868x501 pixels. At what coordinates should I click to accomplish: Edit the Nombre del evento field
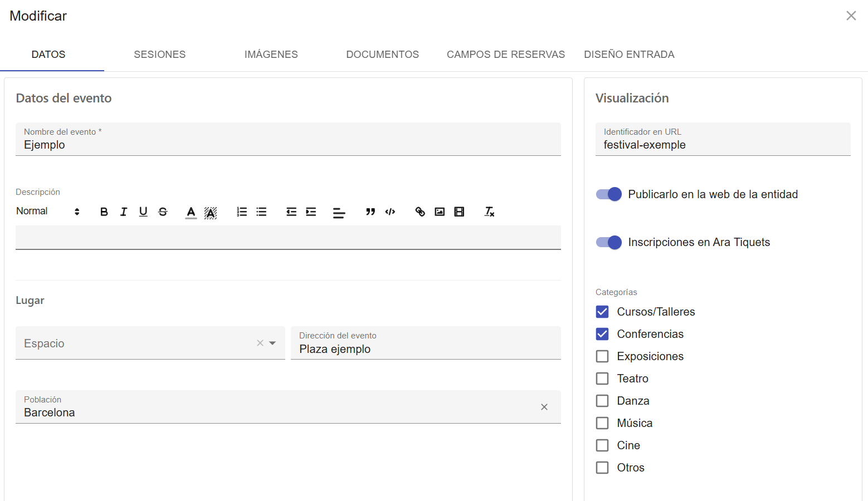tap(288, 139)
